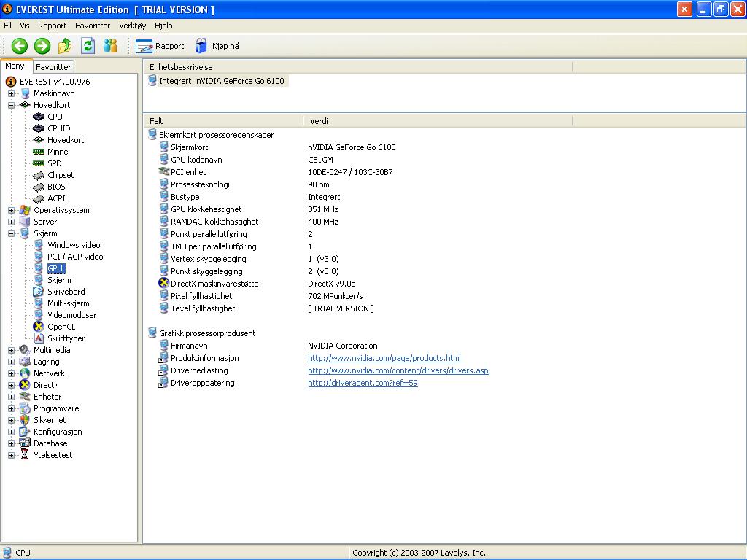Select the CPUID tree icon
The width and height of the screenshot is (747, 560).
pyautogui.click(x=39, y=128)
